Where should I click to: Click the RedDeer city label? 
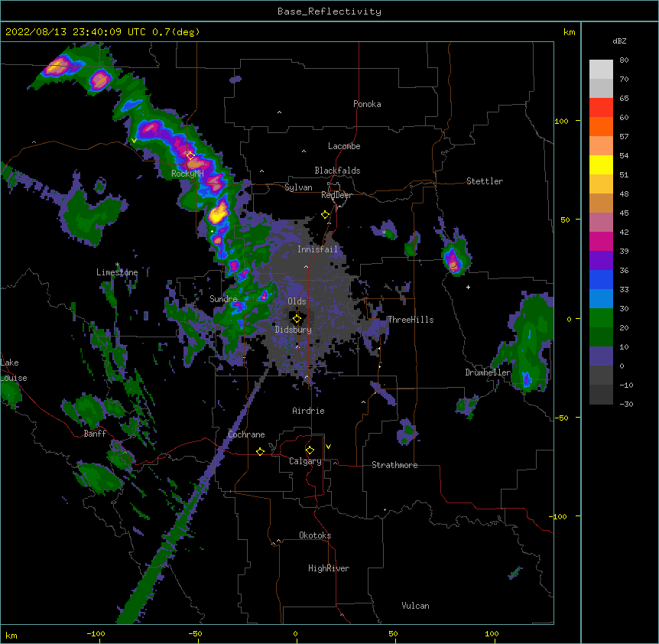pos(336,195)
